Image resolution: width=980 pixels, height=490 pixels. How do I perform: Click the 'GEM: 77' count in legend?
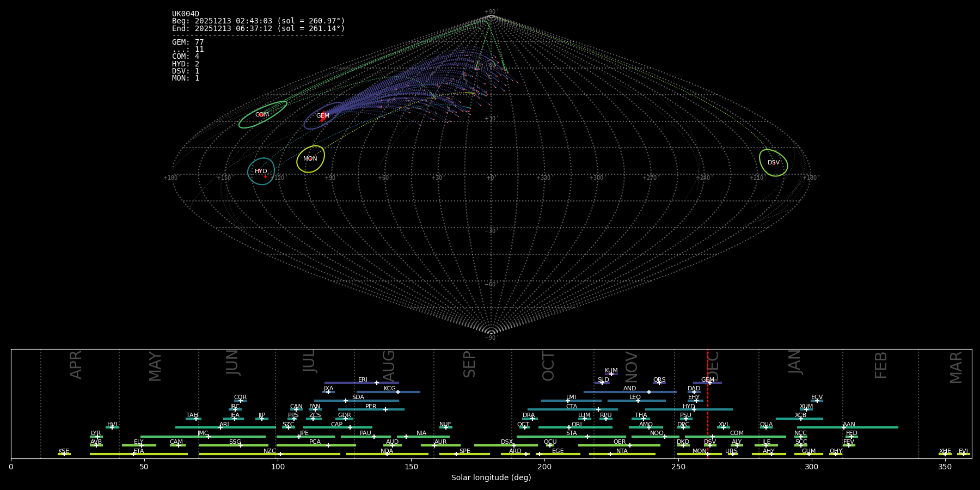[x=188, y=42]
